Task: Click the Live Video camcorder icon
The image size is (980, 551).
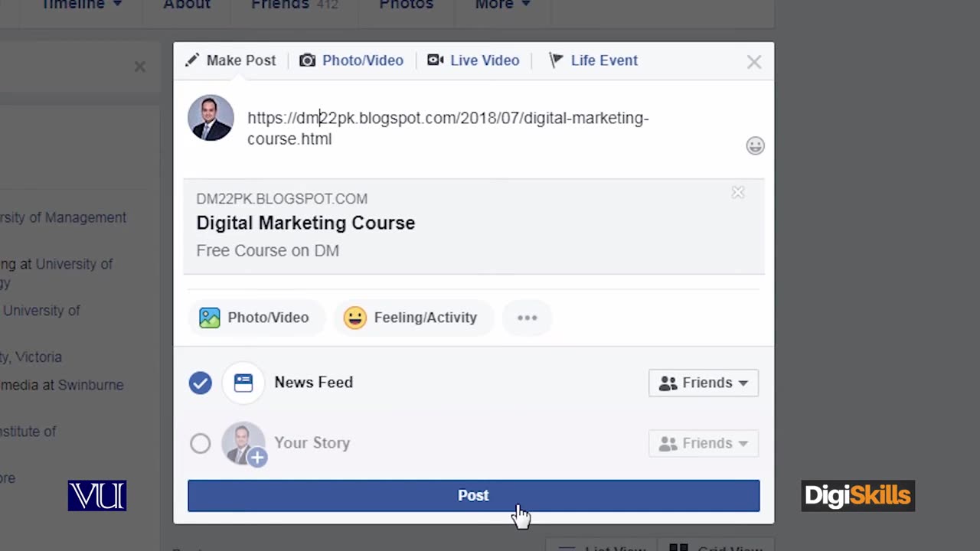Action: coord(436,60)
